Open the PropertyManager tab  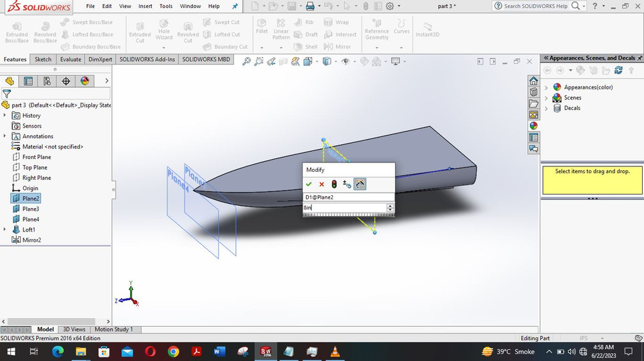point(28,81)
